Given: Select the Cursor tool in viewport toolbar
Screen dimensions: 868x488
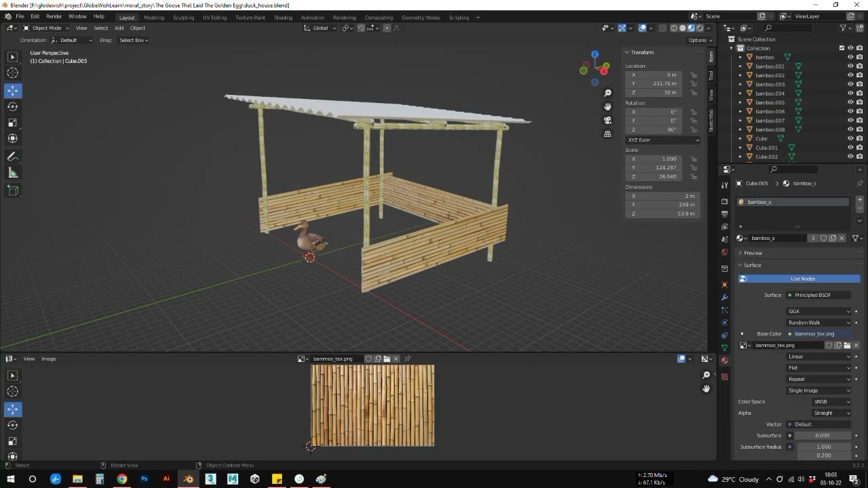Looking at the screenshot, I should coord(13,73).
